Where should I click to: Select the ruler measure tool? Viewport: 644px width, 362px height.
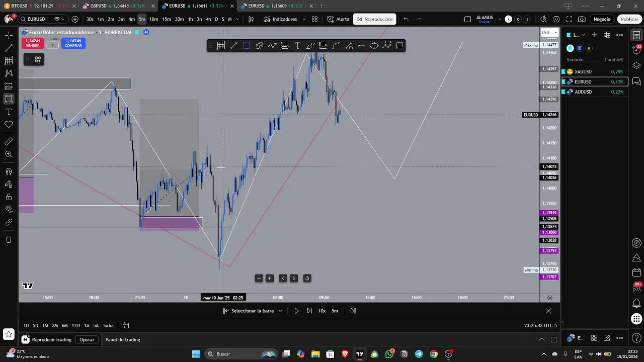coord(9,142)
